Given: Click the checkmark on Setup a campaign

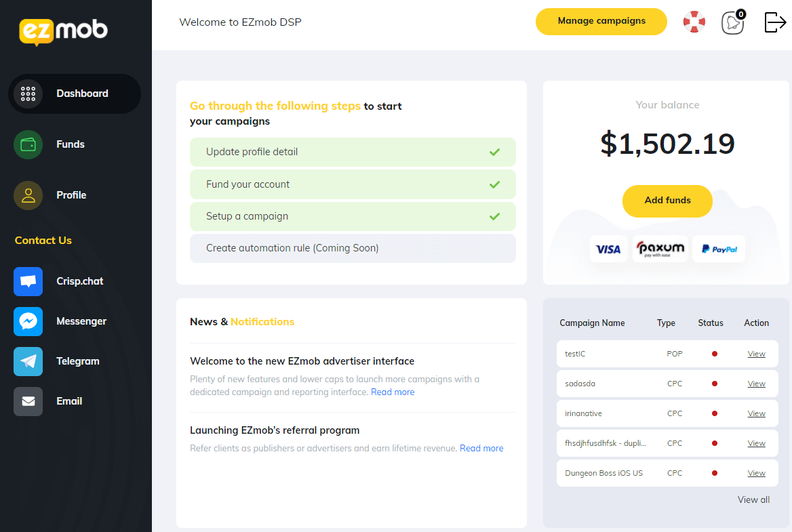Looking at the screenshot, I should (x=496, y=216).
